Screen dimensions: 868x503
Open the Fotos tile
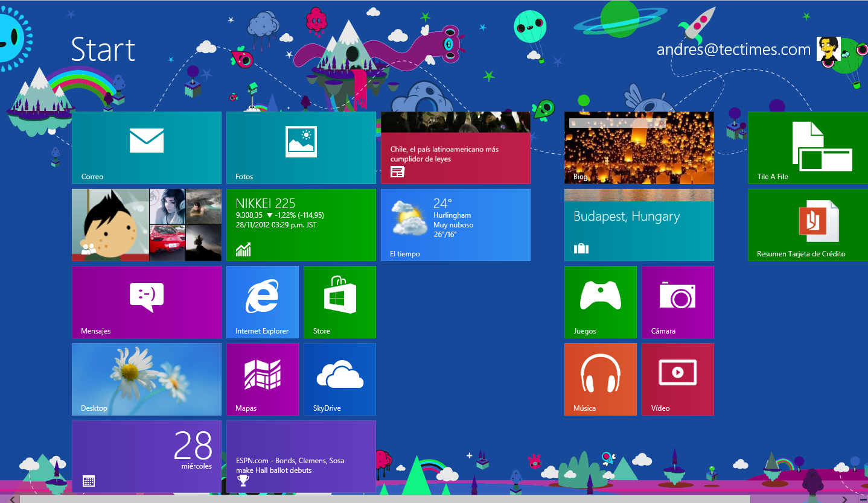[301, 148]
